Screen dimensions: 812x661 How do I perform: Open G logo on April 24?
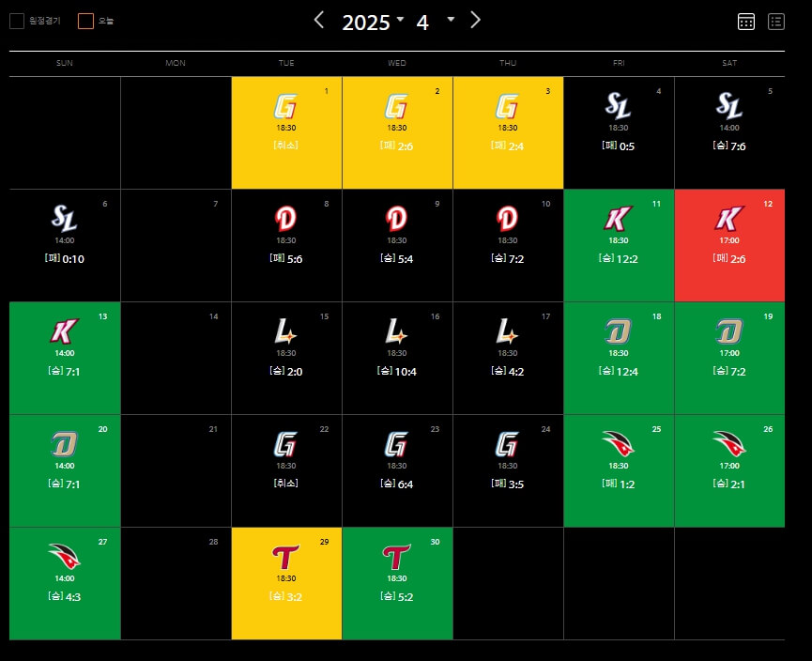click(508, 444)
